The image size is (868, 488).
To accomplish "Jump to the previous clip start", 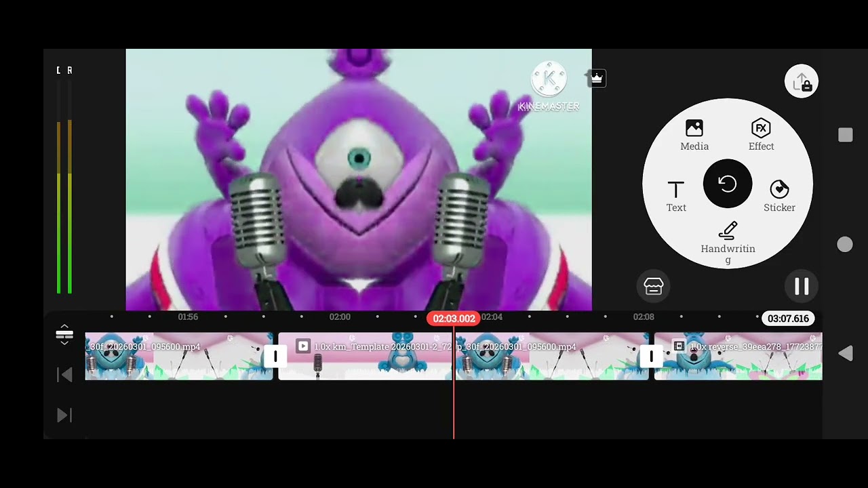I will pos(64,375).
